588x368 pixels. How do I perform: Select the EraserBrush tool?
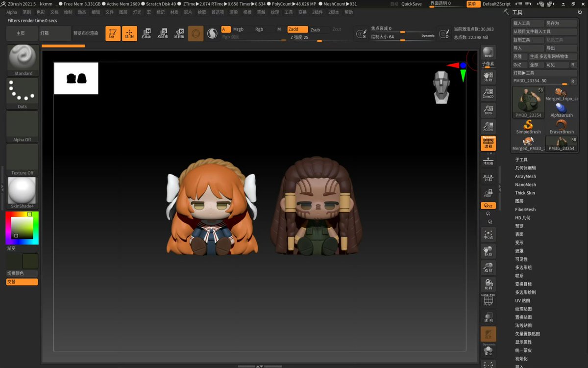(562, 127)
